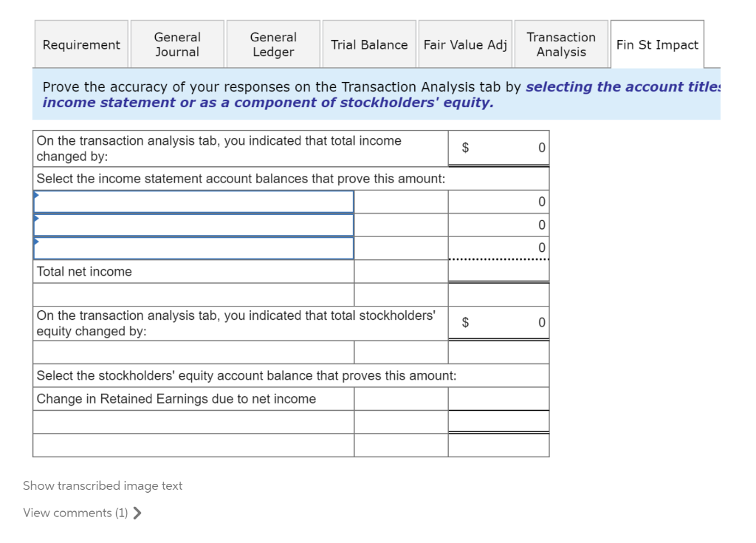This screenshot has width=756, height=543.
Task: Open first income statement account dropdown
Action: click(x=193, y=202)
